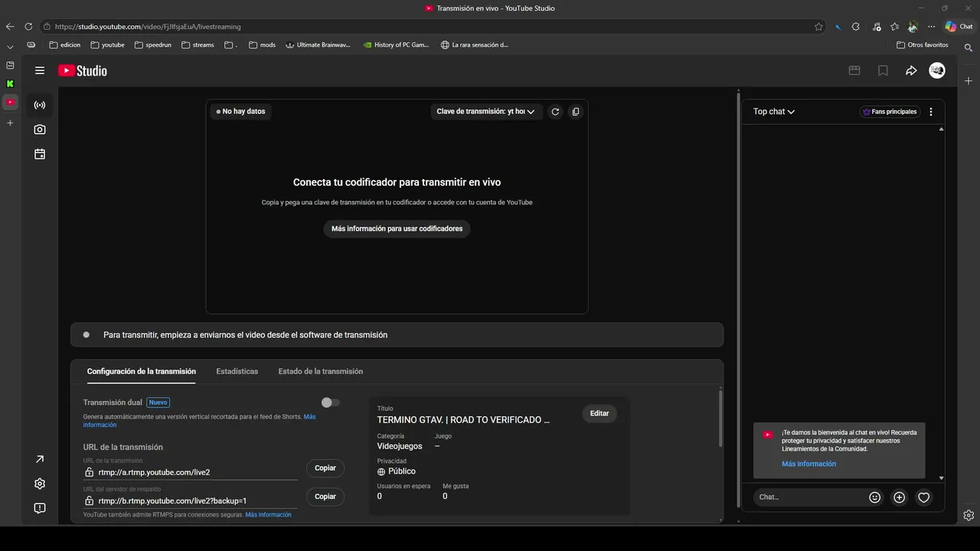Copy the stream key with copy icon

(x=576, y=111)
